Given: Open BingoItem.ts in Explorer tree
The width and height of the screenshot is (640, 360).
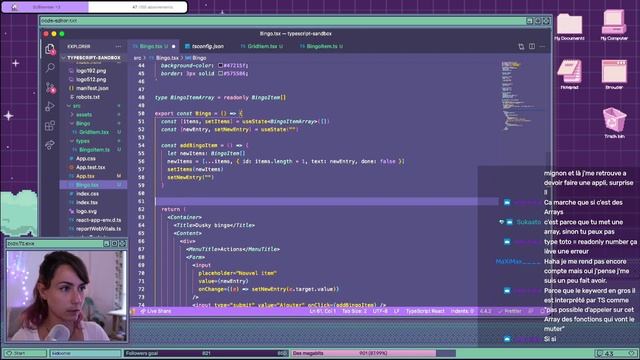Looking at the screenshot, I should tap(94, 150).
